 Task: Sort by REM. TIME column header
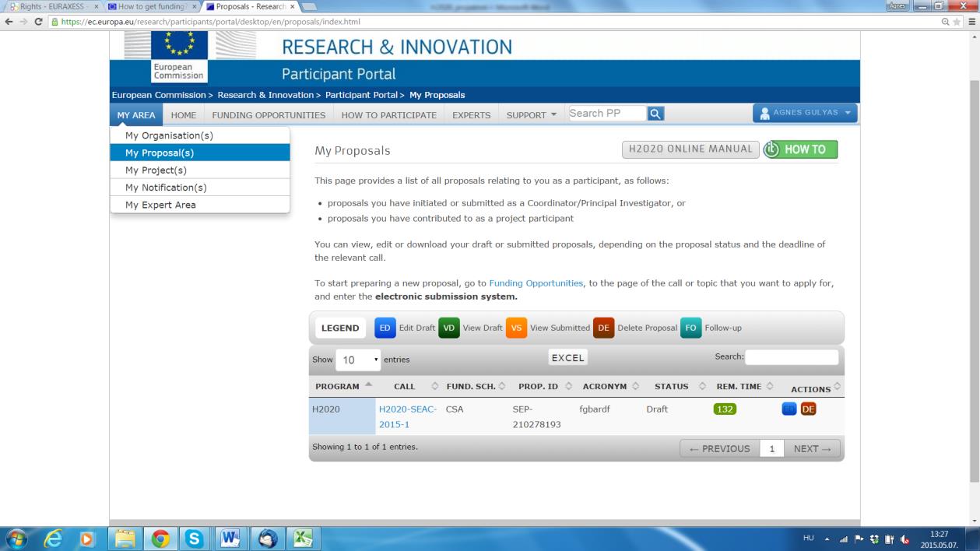(x=744, y=387)
